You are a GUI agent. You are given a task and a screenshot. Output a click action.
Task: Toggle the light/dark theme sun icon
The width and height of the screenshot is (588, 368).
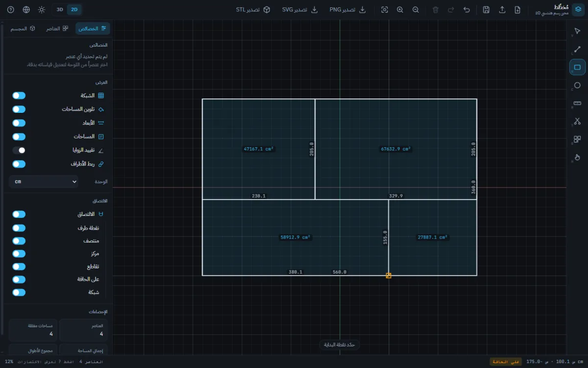[42, 10]
